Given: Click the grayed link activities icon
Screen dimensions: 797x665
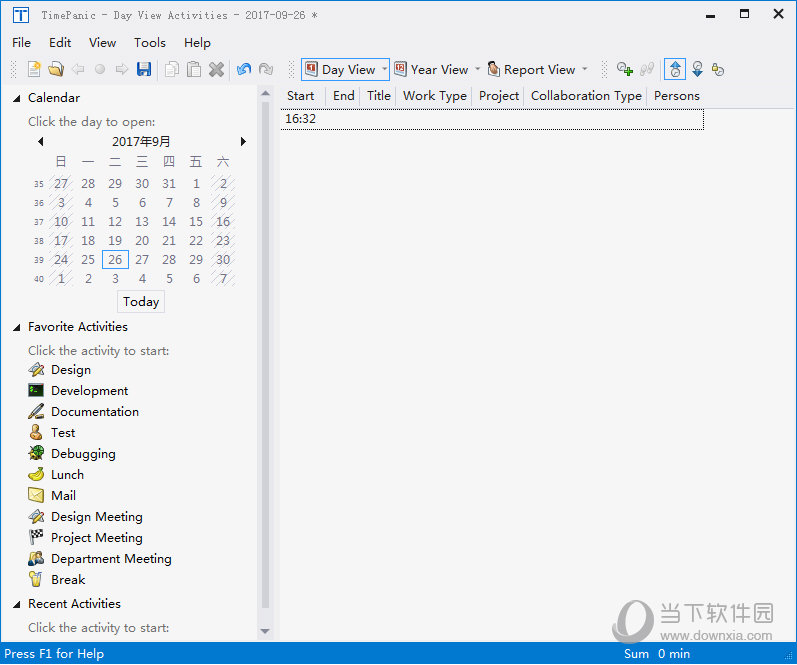Looking at the screenshot, I should (x=647, y=69).
